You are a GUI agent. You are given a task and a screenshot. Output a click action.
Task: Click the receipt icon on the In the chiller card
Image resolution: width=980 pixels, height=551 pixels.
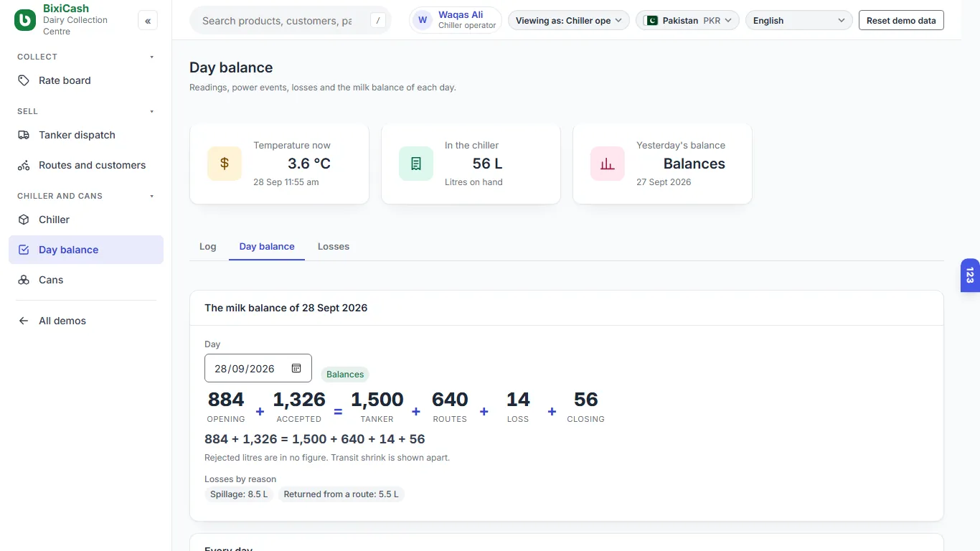(416, 164)
